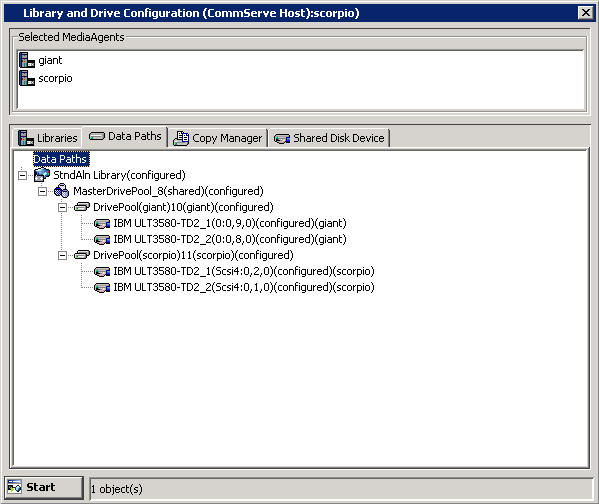Screen dimensions: 599x504
Task: Select IBM ULT3580-TD2_1(Scsi4:0,2,0) scorpio drive
Action: click(244, 271)
